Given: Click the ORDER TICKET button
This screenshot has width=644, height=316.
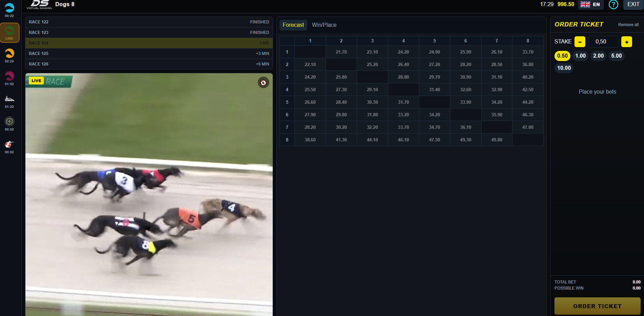Looking at the screenshot, I should (597, 306).
